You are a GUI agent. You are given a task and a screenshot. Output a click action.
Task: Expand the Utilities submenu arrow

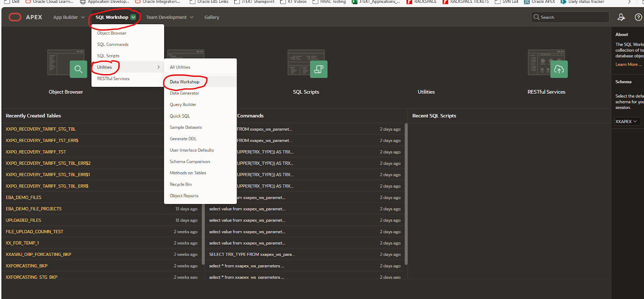159,67
